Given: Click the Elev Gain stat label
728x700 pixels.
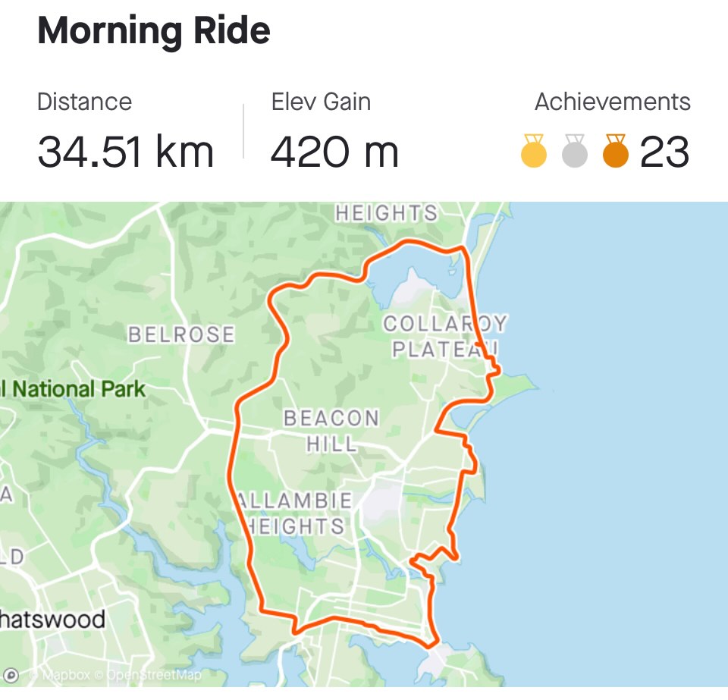Looking at the screenshot, I should pos(321,102).
